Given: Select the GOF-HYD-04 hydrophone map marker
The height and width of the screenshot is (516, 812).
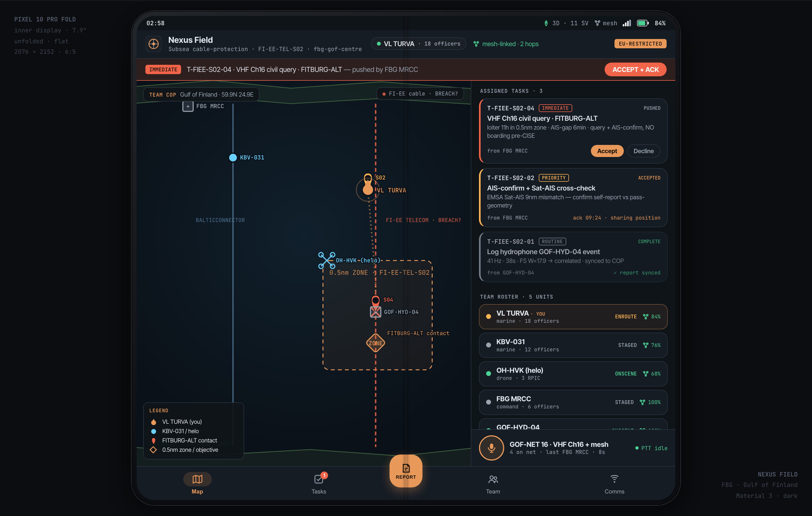Looking at the screenshot, I should [375, 312].
